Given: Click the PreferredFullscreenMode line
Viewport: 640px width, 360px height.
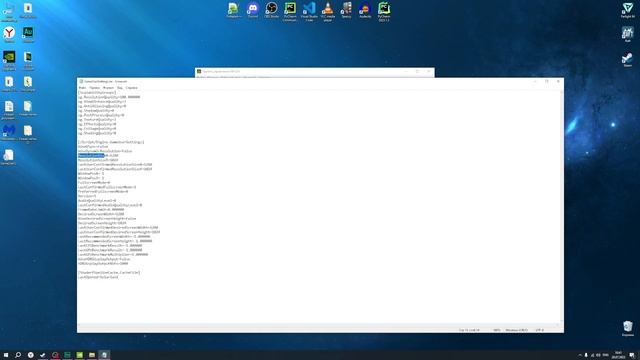Looking at the screenshot, I should 103,191.
